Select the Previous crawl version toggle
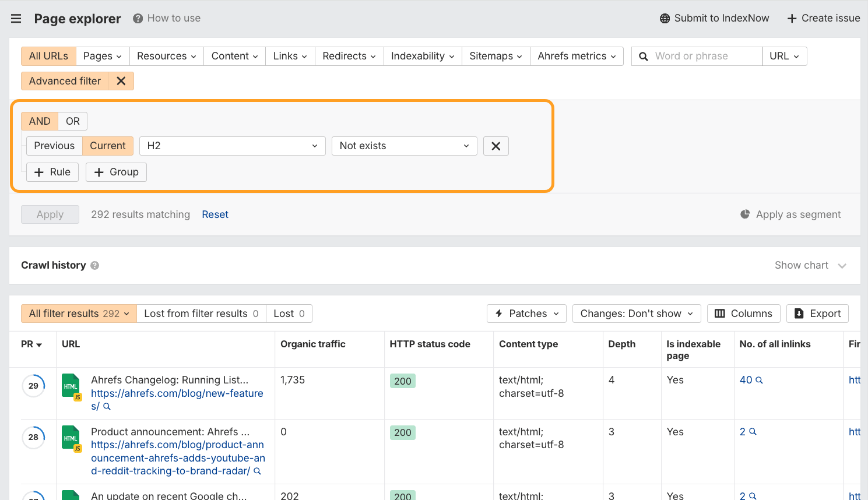 point(54,146)
